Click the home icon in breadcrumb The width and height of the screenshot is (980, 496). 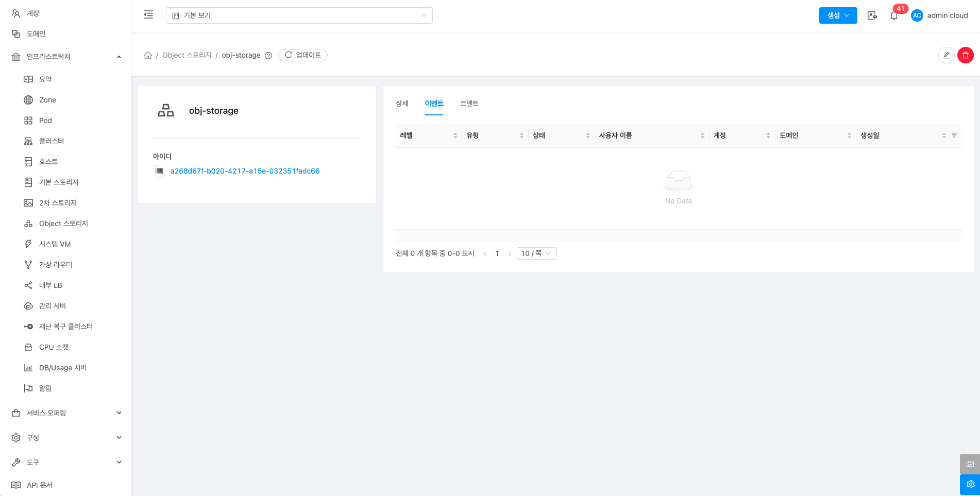tap(148, 55)
